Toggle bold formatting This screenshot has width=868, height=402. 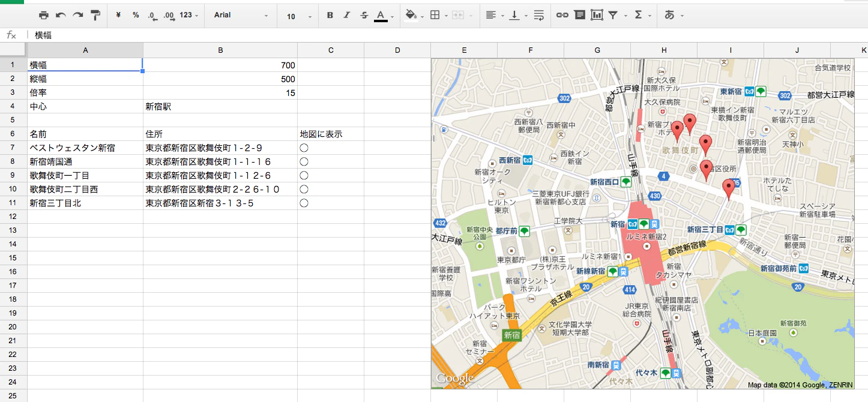tap(330, 16)
